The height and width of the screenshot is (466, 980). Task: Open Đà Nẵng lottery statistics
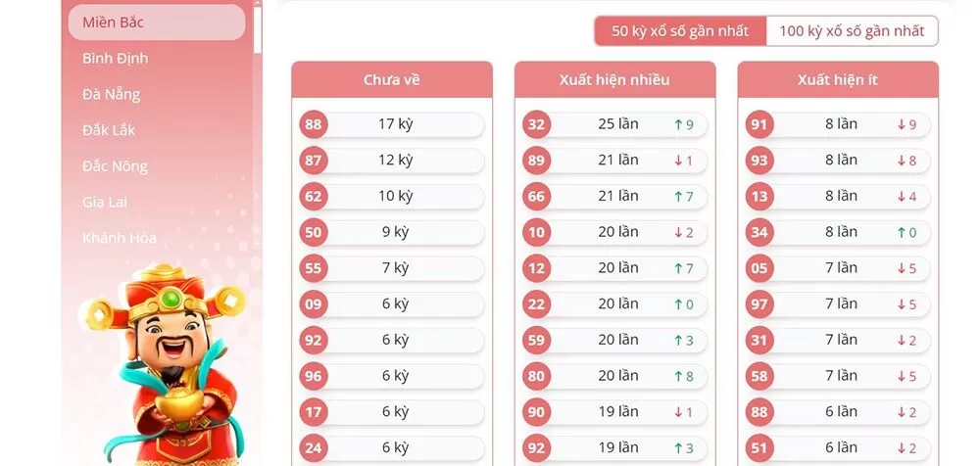[112, 94]
